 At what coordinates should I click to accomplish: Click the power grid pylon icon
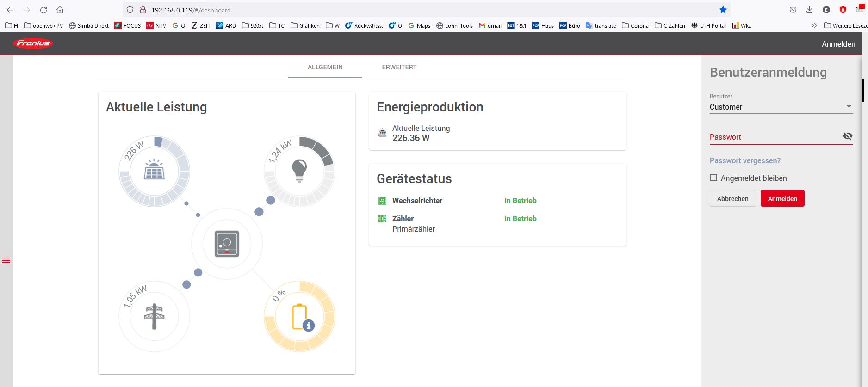(154, 316)
